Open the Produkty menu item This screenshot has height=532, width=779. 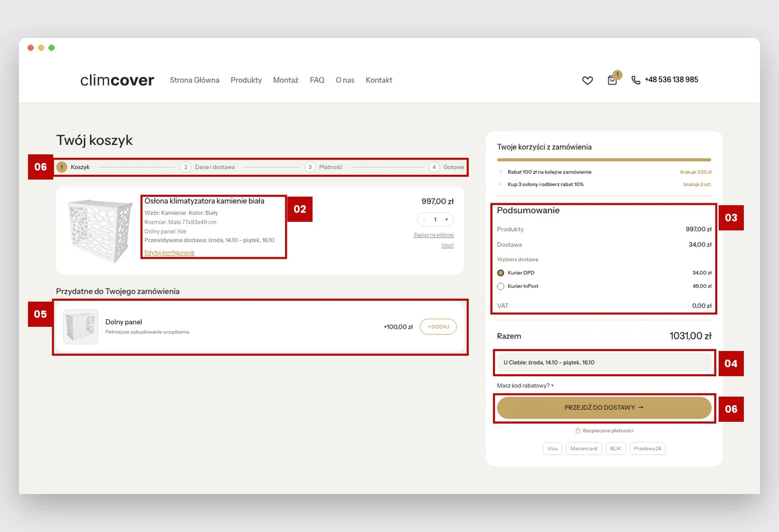click(x=246, y=80)
